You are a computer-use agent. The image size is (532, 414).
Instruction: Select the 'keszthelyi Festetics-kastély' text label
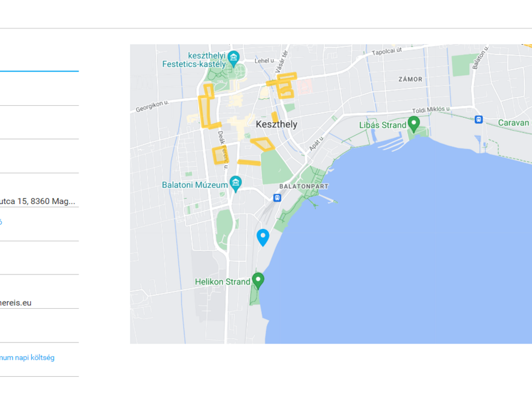[194, 60]
